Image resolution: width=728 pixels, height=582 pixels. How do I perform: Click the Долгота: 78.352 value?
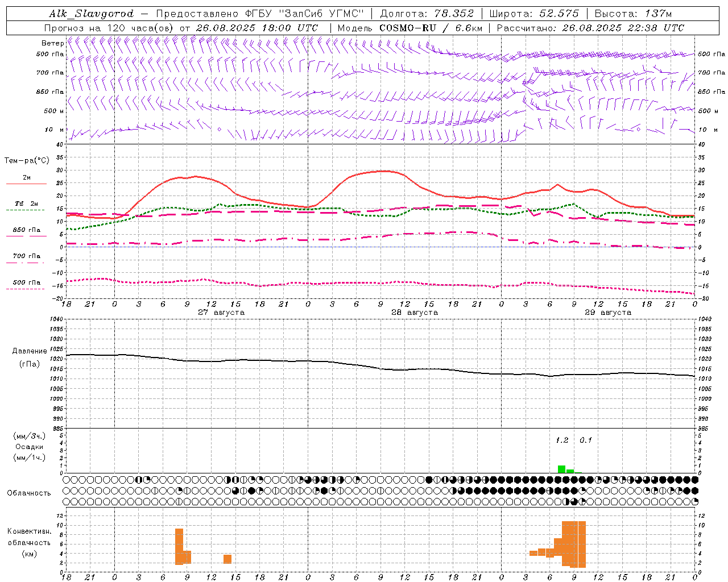(427, 14)
